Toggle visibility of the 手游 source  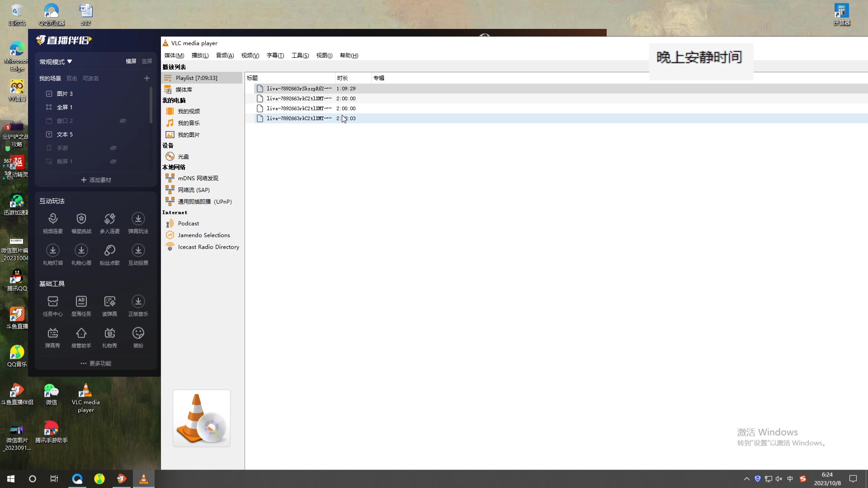click(113, 148)
